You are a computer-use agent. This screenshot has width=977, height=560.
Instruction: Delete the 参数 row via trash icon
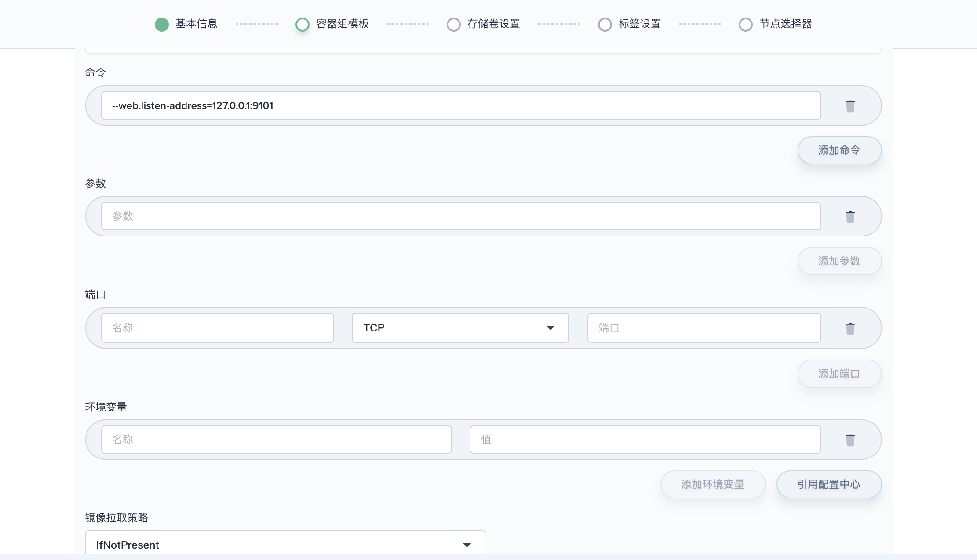pyautogui.click(x=850, y=217)
